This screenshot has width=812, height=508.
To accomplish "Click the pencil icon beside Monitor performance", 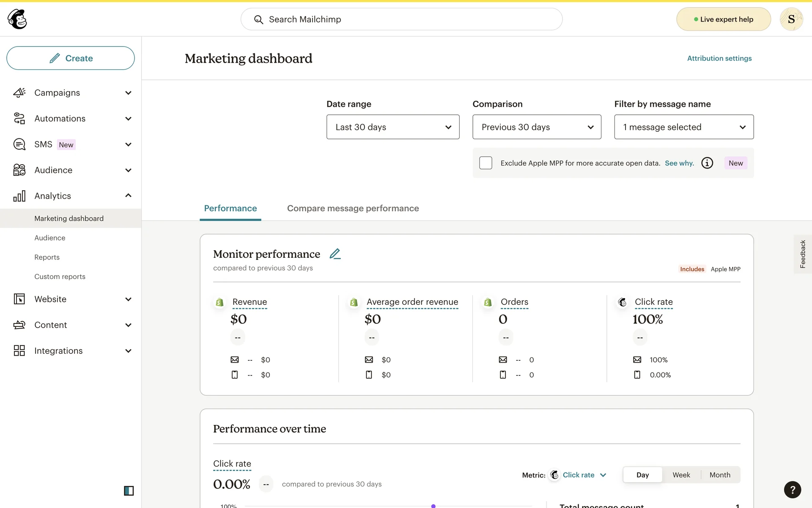I will coord(335,254).
